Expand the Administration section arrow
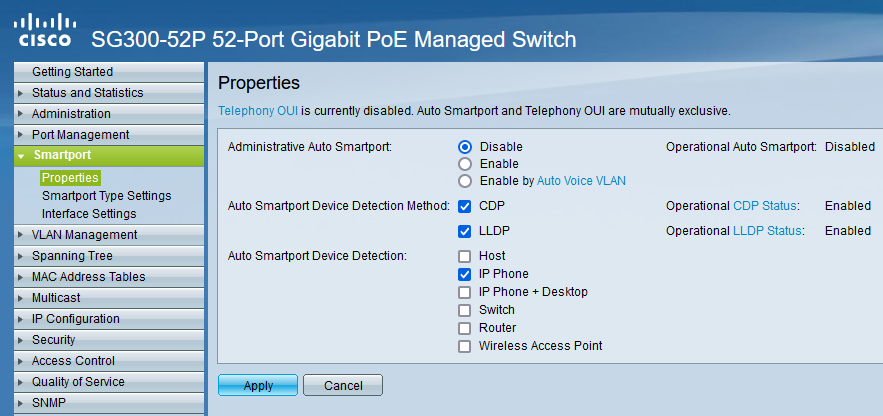Screen dimensions: 883x416 [21, 114]
